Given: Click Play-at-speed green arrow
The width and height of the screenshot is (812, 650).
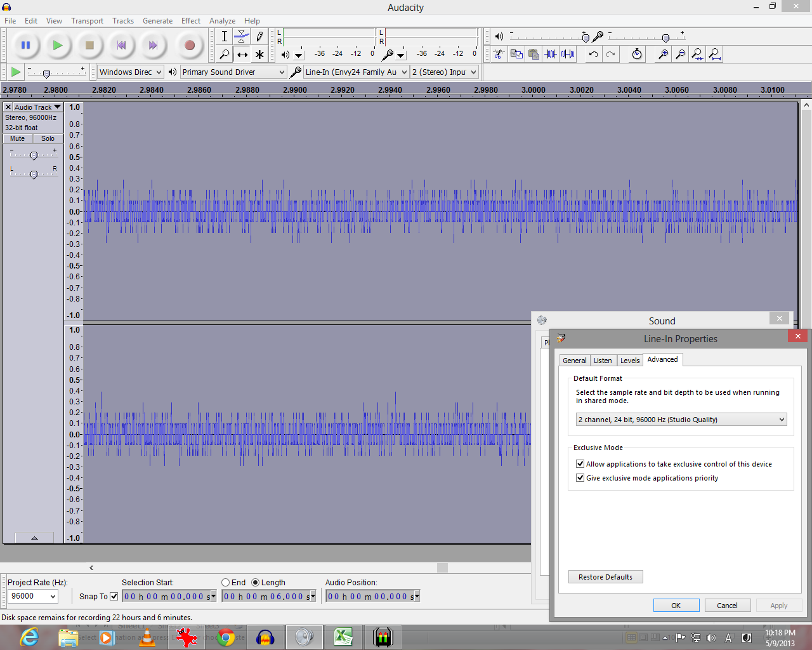Looking at the screenshot, I should (16, 72).
